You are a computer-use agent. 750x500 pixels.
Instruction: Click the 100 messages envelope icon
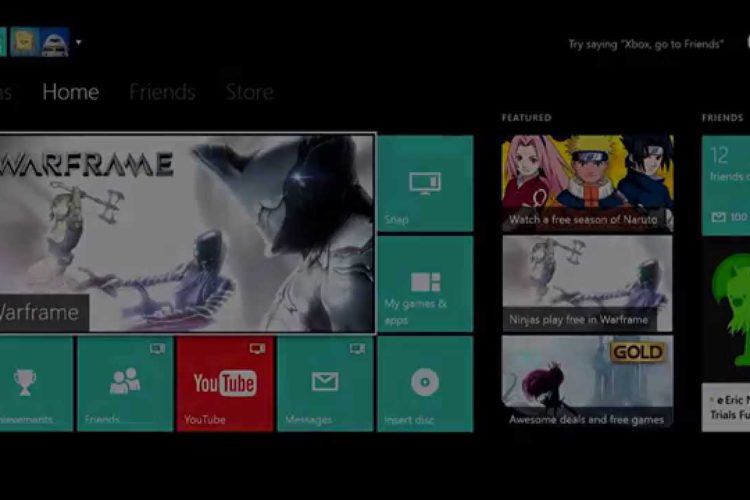pyautogui.click(x=718, y=218)
